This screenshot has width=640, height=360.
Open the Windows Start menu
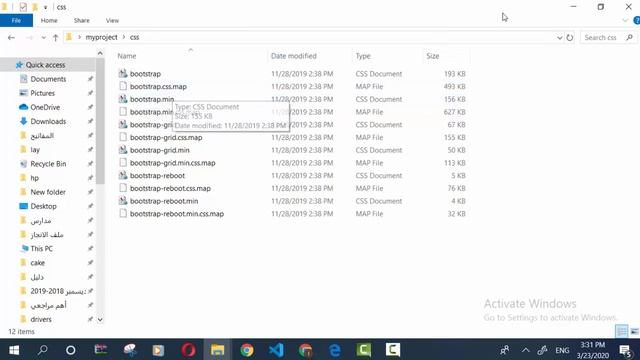(x=14, y=350)
